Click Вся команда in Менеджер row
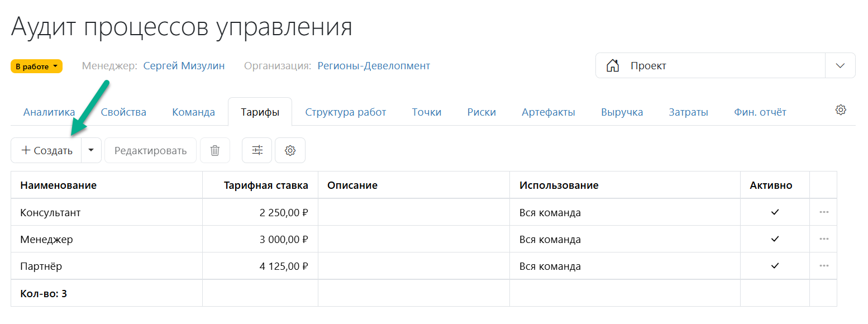 point(550,240)
